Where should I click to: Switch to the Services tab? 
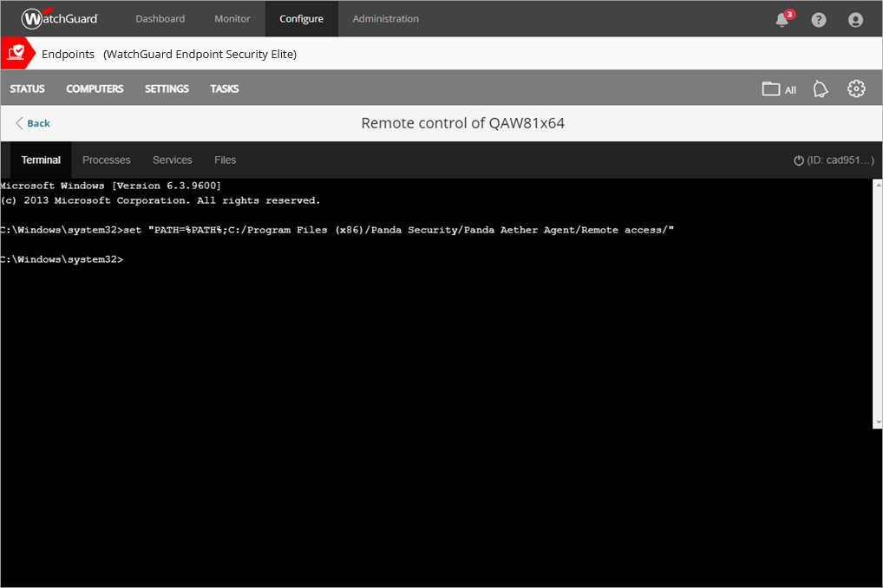[x=173, y=160]
